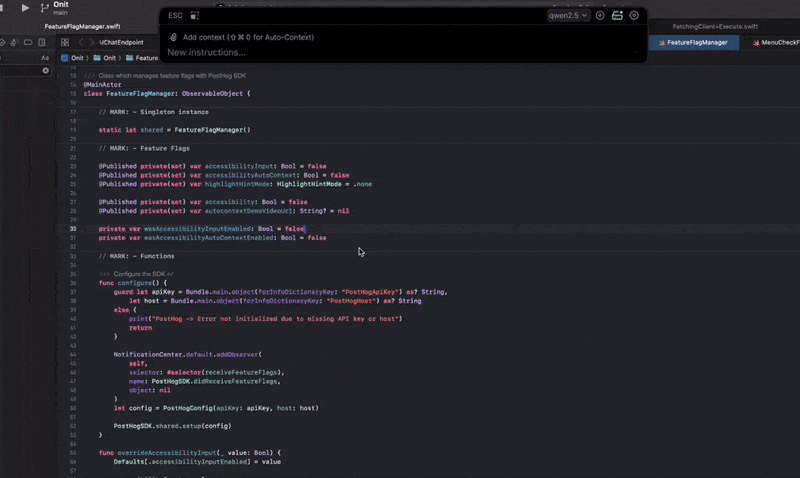Click the accessibilityInput variable name
The height and width of the screenshot is (478, 800).
click(239, 166)
